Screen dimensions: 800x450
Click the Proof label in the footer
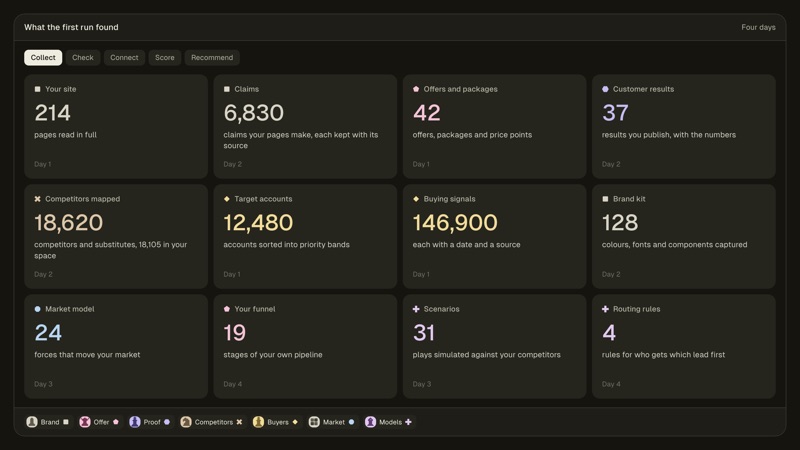click(x=152, y=422)
